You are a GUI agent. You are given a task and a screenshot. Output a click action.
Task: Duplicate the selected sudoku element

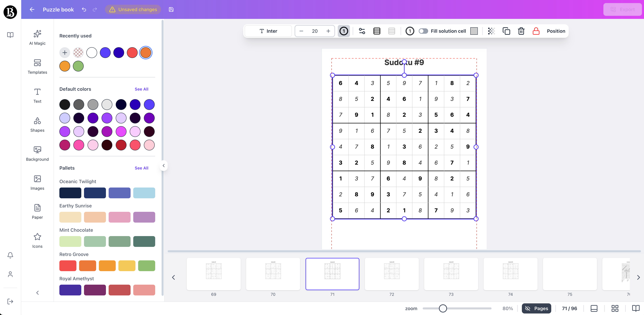(507, 31)
